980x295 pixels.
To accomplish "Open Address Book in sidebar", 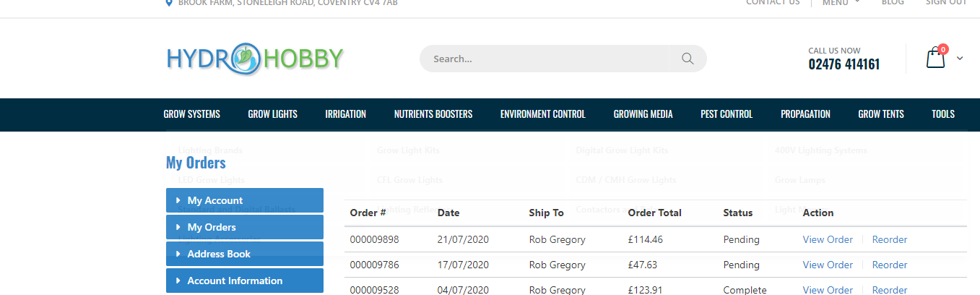I will click(x=244, y=254).
